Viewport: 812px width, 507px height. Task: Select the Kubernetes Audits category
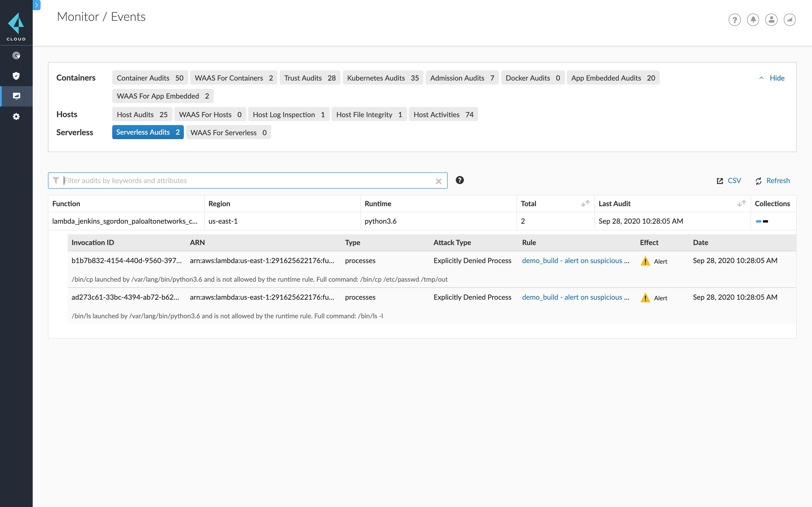(383, 77)
